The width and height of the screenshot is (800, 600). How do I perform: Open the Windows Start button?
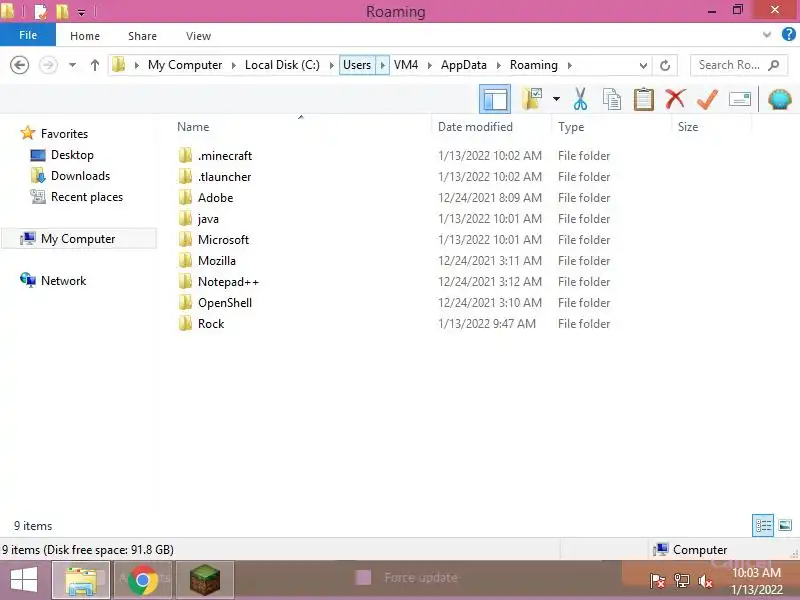24,580
